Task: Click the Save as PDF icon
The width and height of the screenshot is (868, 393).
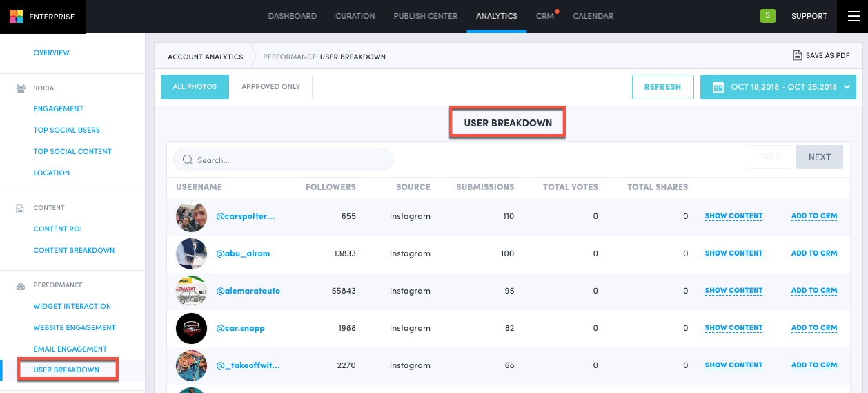Action: pyautogui.click(x=798, y=56)
